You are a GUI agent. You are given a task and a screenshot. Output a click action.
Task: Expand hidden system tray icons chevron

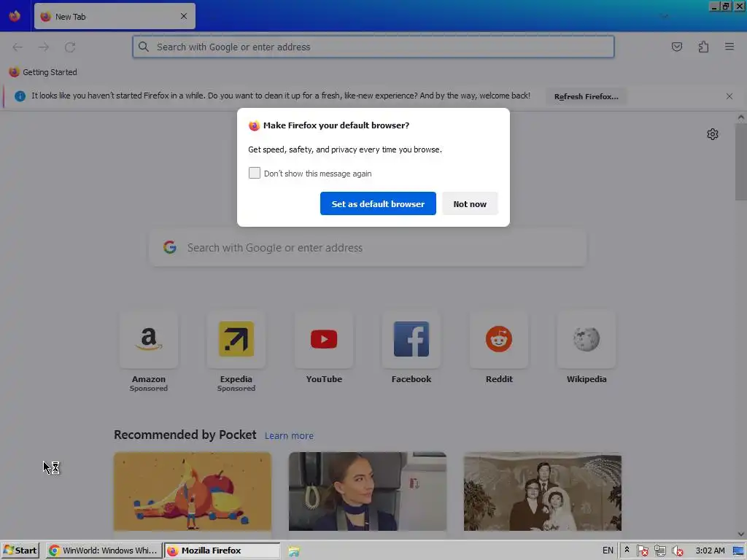[x=627, y=550]
